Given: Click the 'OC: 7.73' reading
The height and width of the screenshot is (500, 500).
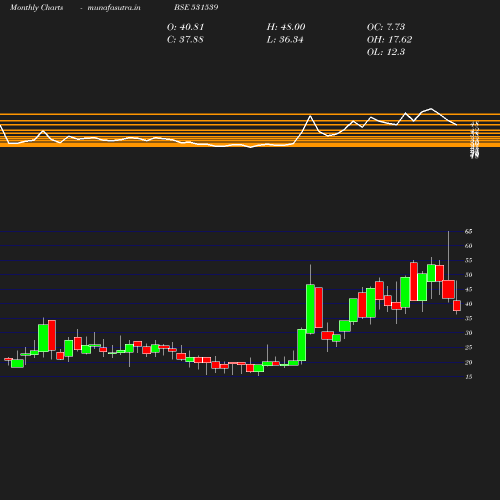Looking at the screenshot, I should (386, 27).
